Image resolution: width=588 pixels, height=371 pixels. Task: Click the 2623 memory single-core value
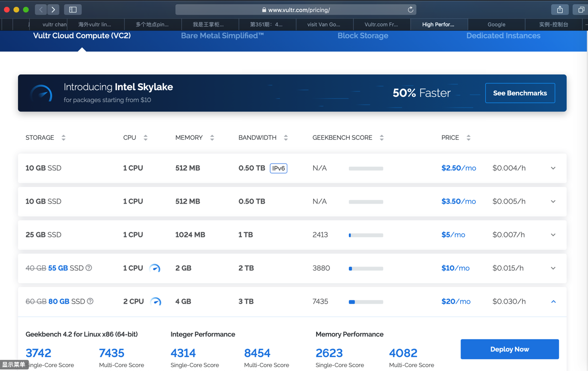coord(329,353)
